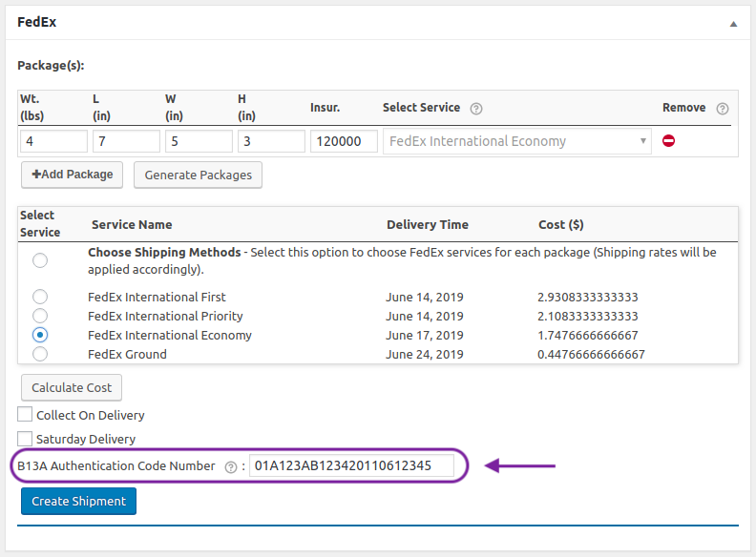Screen dimensions: 756x557
Task: Click the Delivery Time column header
Action: coord(428,224)
